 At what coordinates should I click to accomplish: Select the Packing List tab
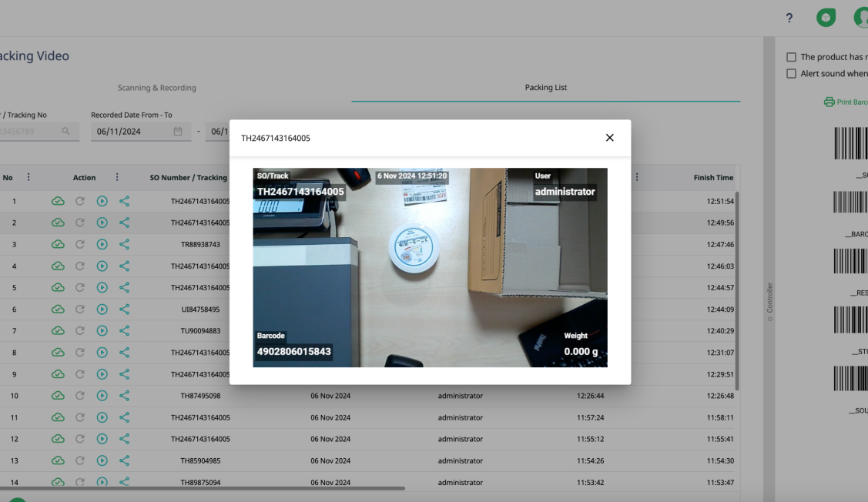click(545, 88)
